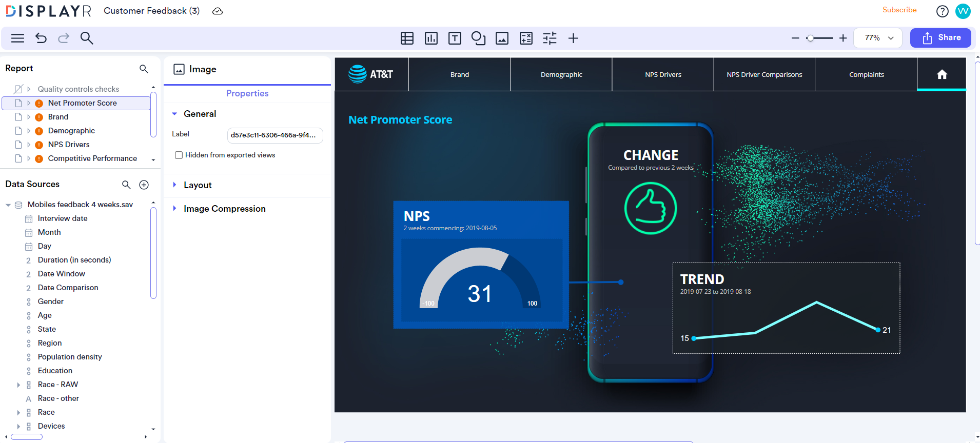Insert a calculation
The image size is (980, 443).
pyautogui.click(x=526, y=38)
